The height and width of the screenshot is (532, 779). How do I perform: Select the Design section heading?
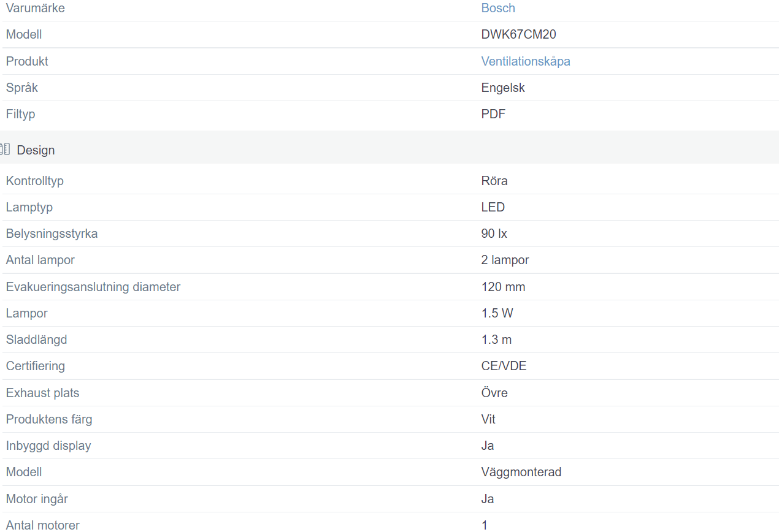tap(36, 150)
